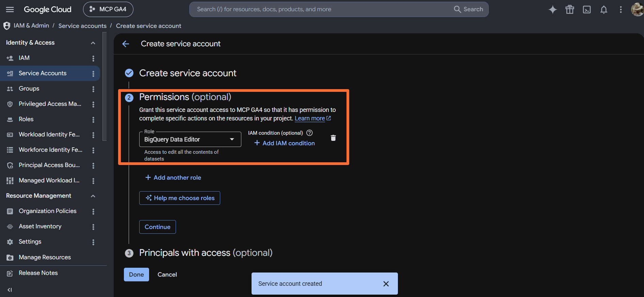
Task: Go back using the arrow icon
Action: point(126,44)
